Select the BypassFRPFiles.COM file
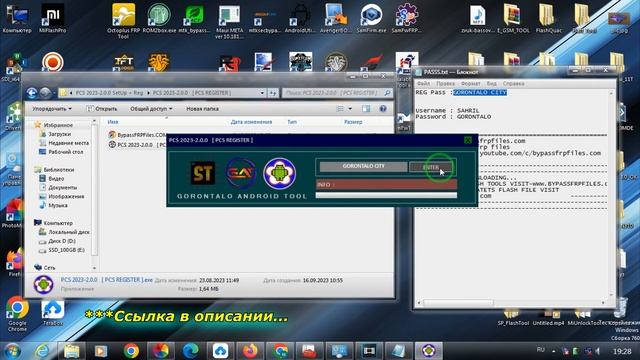640x360 pixels. (x=137, y=135)
